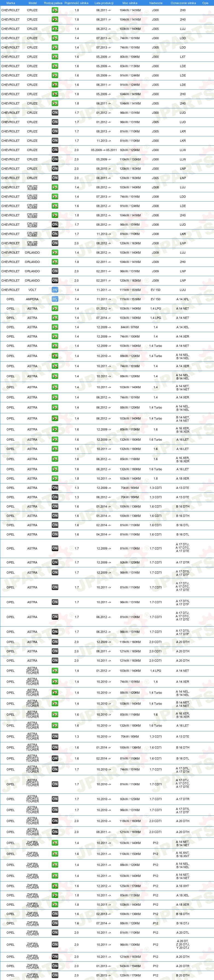
Task: Click the diesel ON icon in the Cruze 08.2010 LNP row
Action: [x=55, y=169]
